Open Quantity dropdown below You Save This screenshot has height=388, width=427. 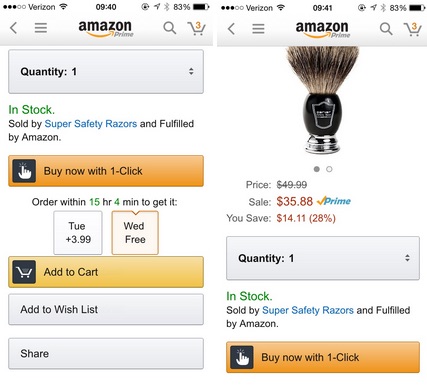click(323, 258)
